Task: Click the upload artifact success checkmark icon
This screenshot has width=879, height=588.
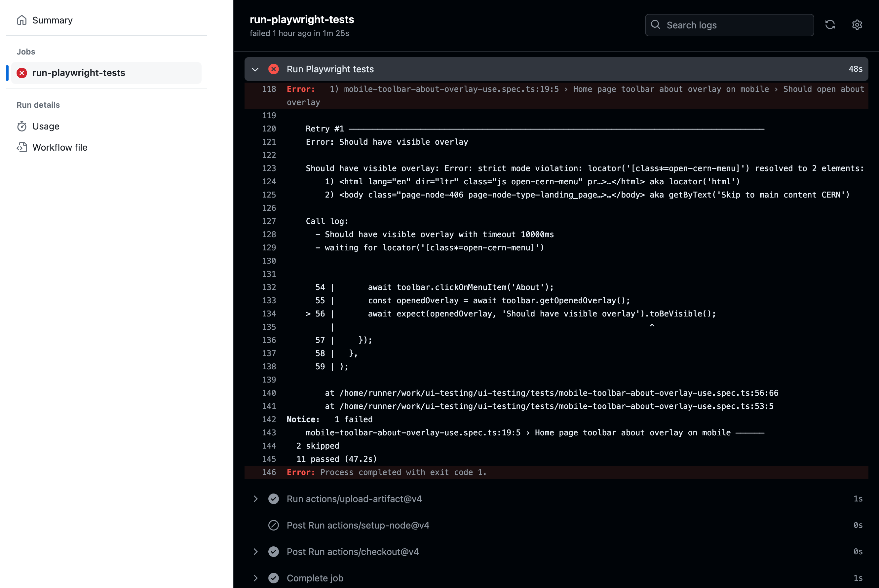Action: click(x=273, y=499)
